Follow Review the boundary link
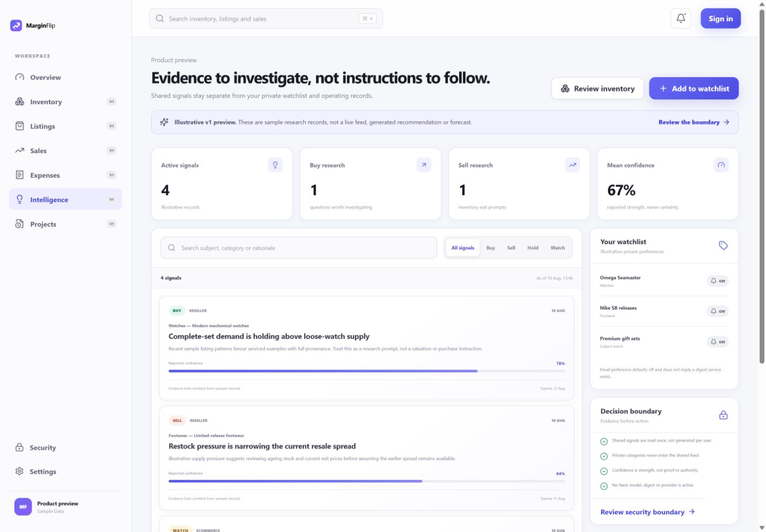The image size is (766, 532). tap(694, 122)
